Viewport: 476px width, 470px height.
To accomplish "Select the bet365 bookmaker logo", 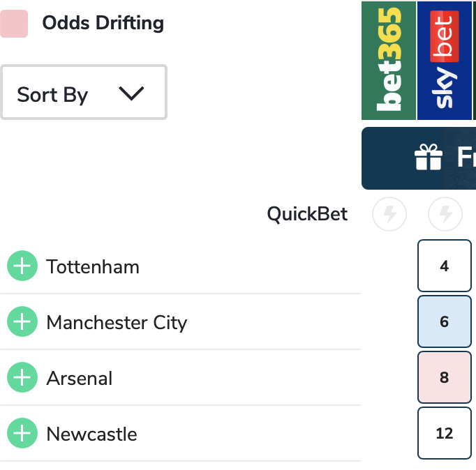I will pyautogui.click(x=389, y=60).
